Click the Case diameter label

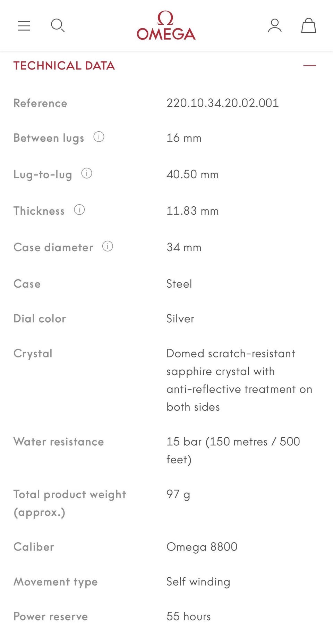pos(53,247)
